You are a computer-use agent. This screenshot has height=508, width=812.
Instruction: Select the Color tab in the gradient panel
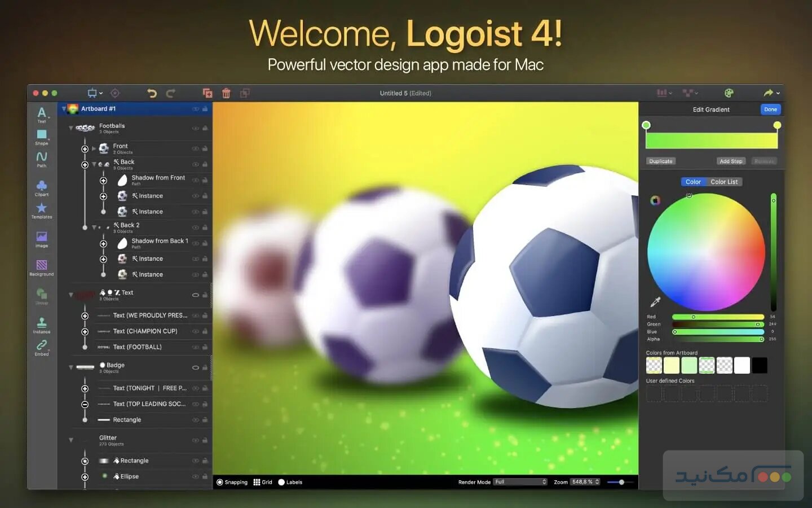[693, 181]
